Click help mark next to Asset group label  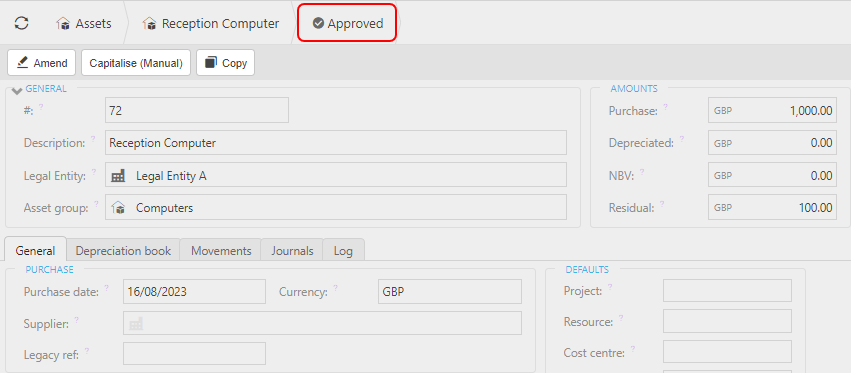(x=96, y=204)
